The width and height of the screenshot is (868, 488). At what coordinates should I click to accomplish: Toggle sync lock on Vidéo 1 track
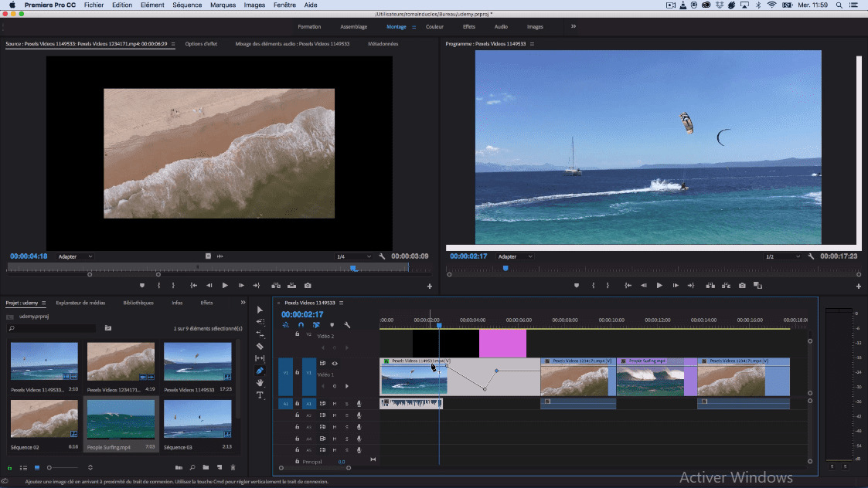pyautogui.click(x=322, y=364)
